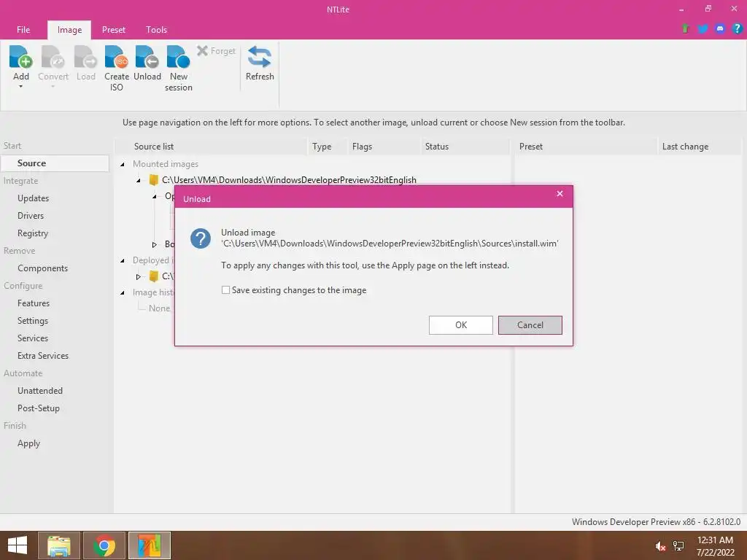747x560 pixels.
Task: Open the File menu
Action: 23,29
